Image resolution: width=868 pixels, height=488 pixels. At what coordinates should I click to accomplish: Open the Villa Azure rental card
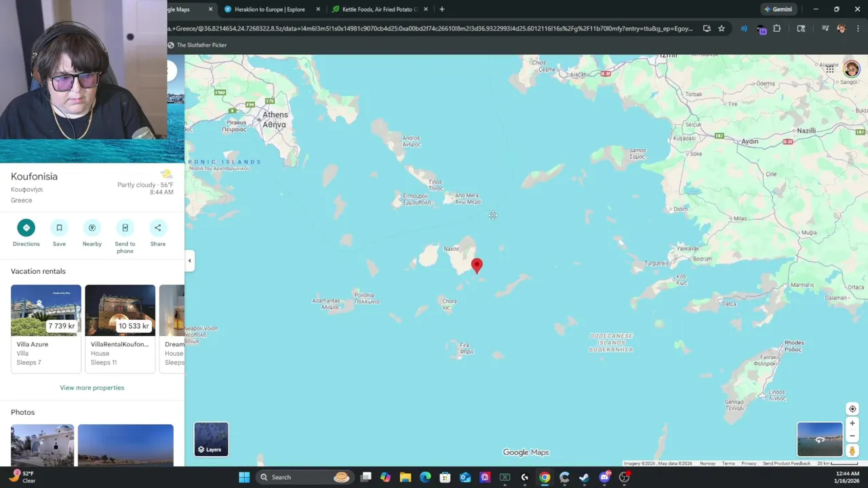tap(46, 328)
